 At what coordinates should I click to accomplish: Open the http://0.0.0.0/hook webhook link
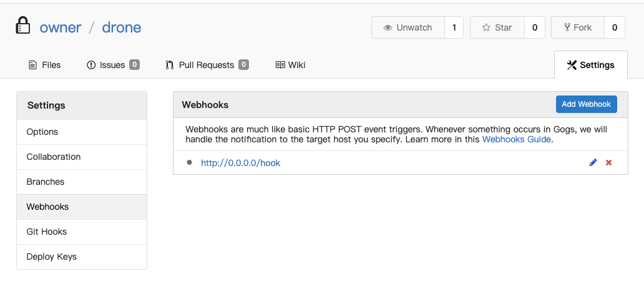click(x=240, y=163)
